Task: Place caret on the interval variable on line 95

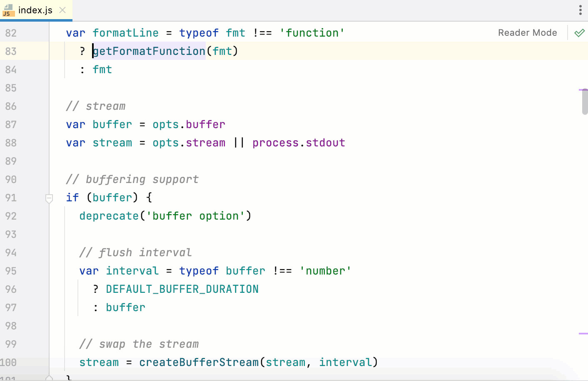Action: pos(132,270)
